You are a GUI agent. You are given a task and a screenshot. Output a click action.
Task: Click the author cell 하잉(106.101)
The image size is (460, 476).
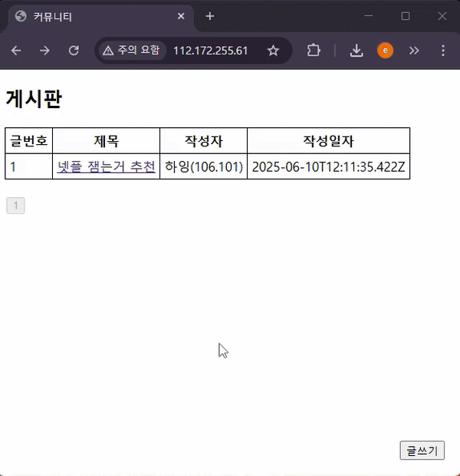click(x=203, y=166)
